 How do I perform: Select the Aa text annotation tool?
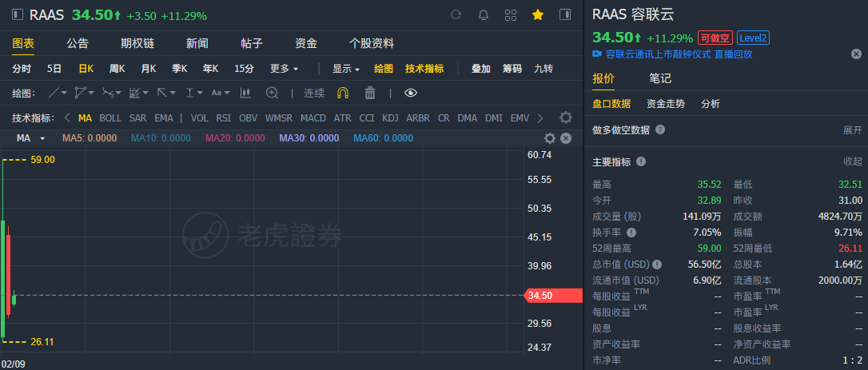(x=217, y=93)
